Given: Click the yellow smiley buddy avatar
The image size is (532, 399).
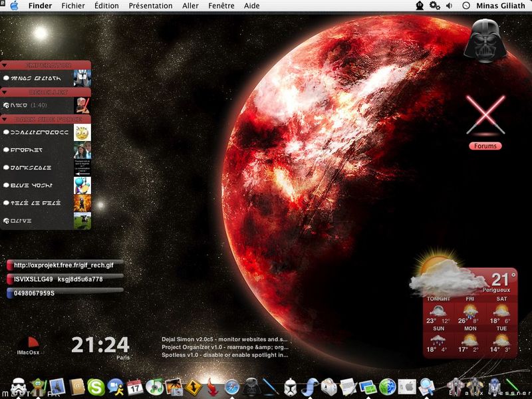Looking at the screenshot, I should (x=82, y=132).
